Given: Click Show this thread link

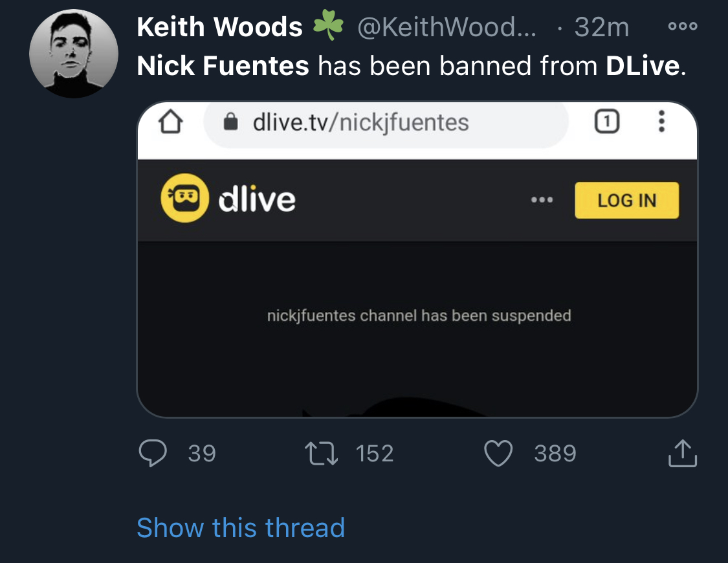Looking at the screenshot, I should point(241,527).
